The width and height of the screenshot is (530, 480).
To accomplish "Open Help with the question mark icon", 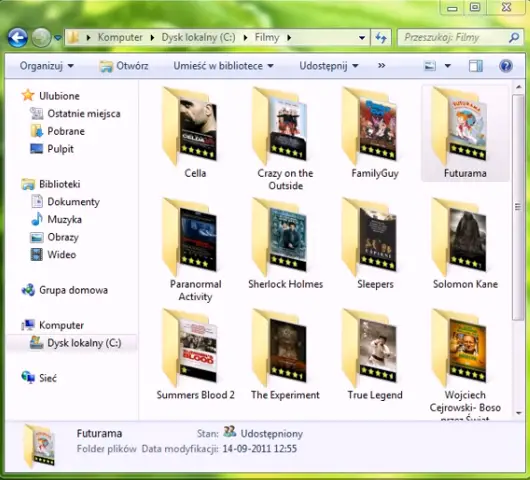I will (505, 66).
